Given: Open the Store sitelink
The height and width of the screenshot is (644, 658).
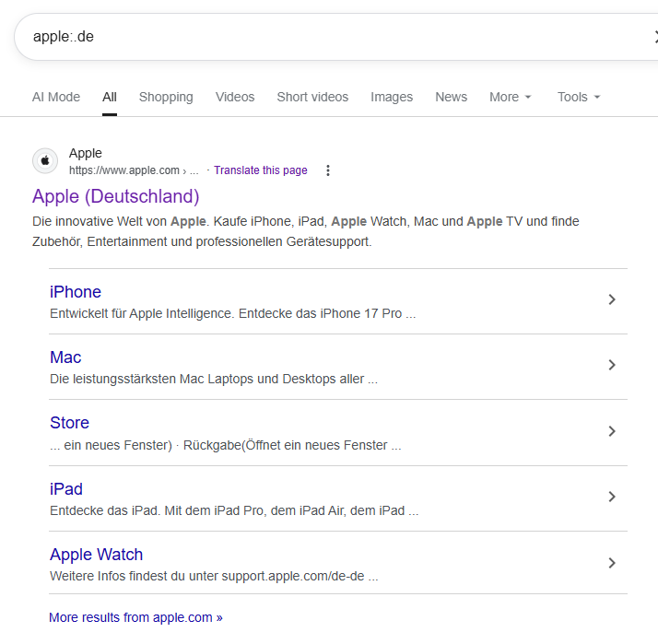Looking at the screenshot, I should (70, 423).
